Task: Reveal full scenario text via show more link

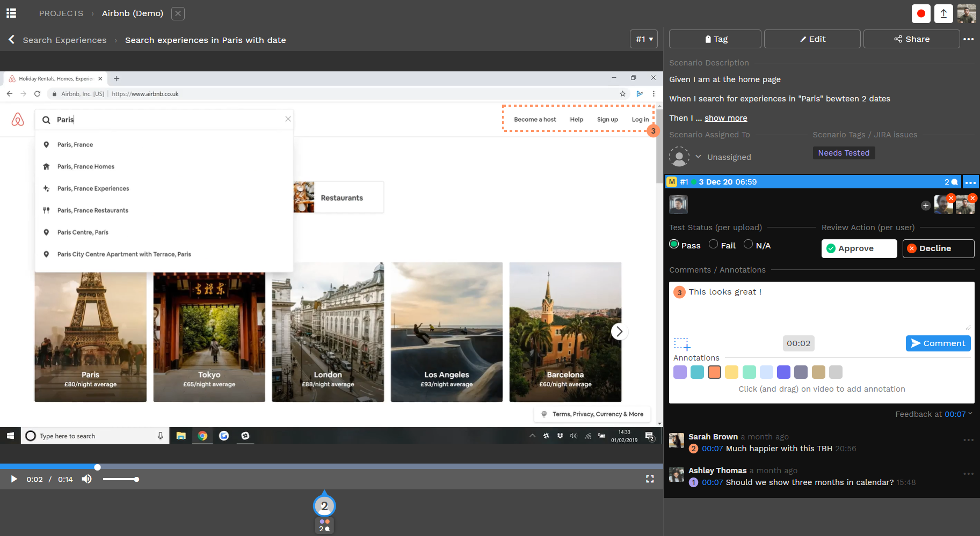Action: [x=725, y=118]
